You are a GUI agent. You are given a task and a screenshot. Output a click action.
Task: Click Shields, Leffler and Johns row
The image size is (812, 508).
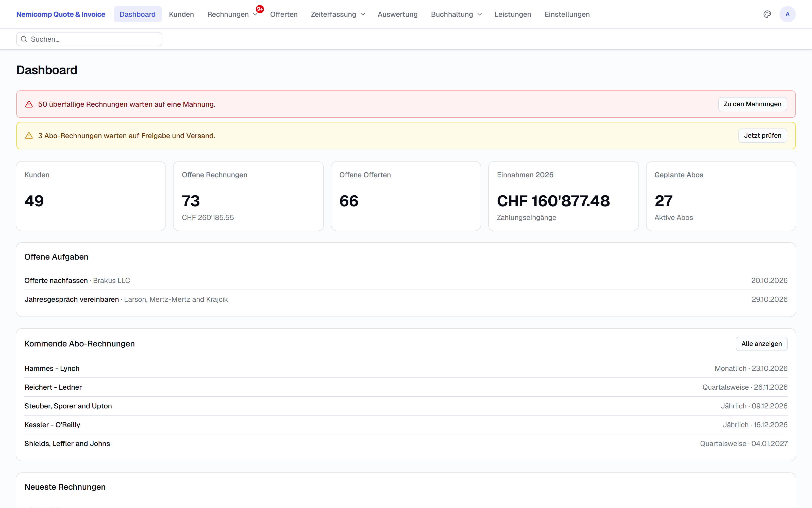(x=406, y=444)
